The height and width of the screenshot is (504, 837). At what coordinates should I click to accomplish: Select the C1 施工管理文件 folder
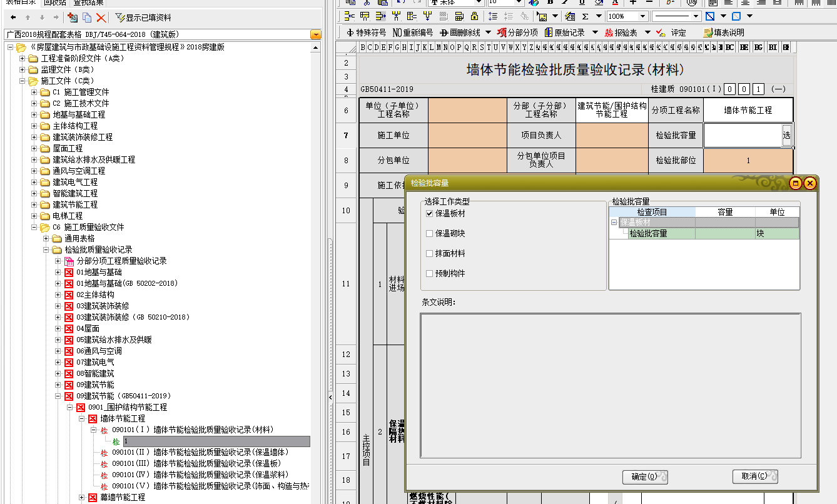click(81, 92)
